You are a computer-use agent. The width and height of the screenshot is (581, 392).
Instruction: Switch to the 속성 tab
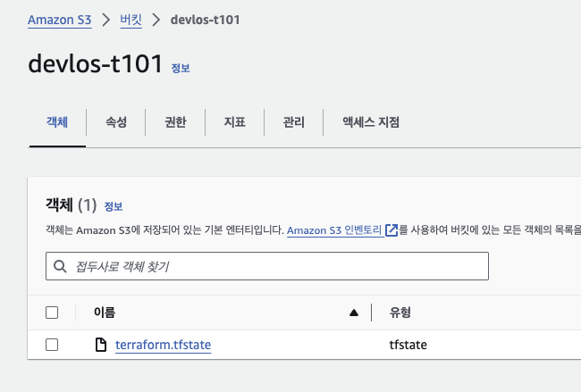(116, 122)
